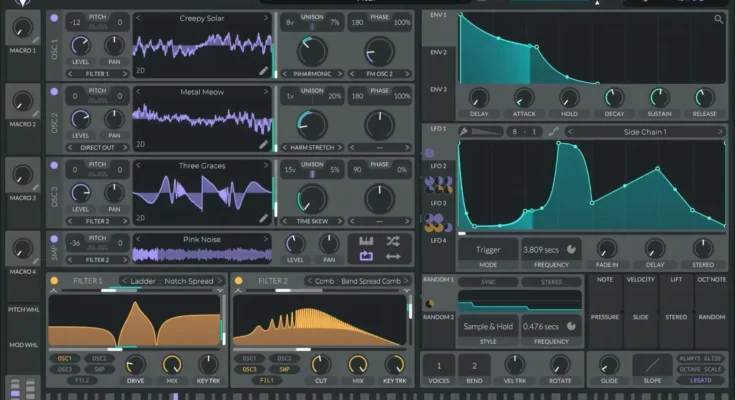Click the Trigger mode button for LFO
Viewport: 735px width, 400px height.
tap(488, 248)
